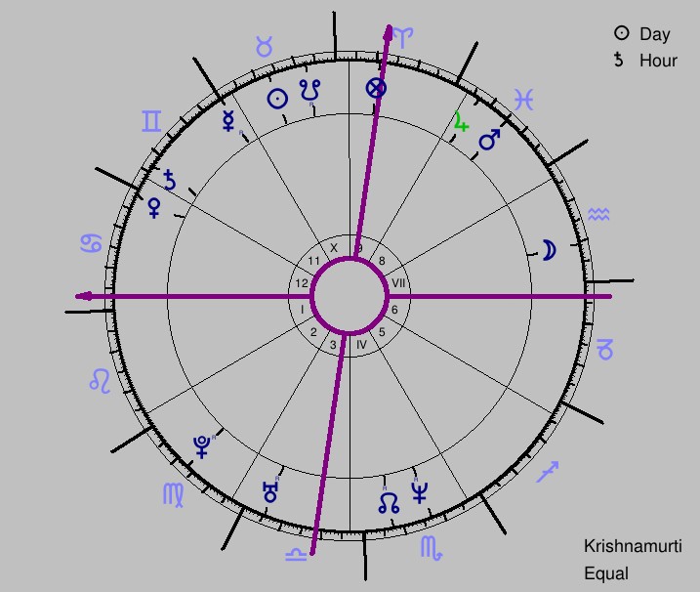The image size is (700, 592).
Task: Select the Mars symbol near Pisces
Action: tap(489, 140)
